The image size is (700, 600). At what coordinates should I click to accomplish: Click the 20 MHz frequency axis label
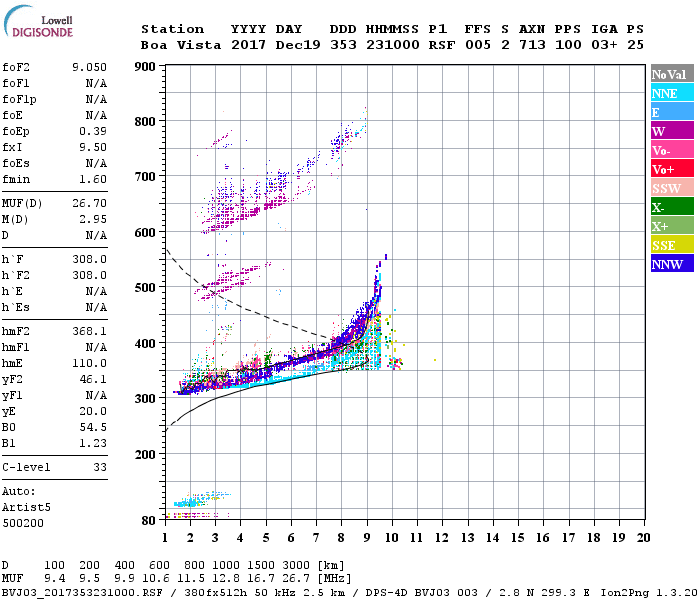[x=643, y=538]
